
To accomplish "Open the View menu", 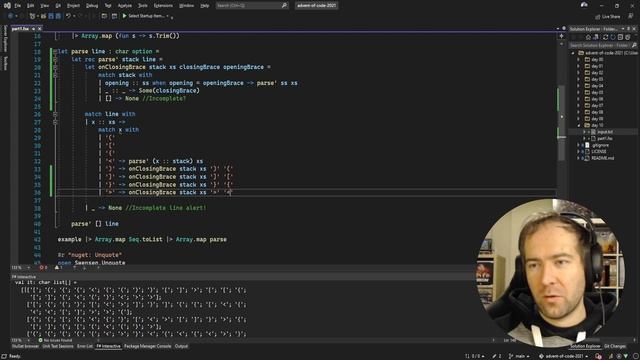I will (x=45, y=6).
